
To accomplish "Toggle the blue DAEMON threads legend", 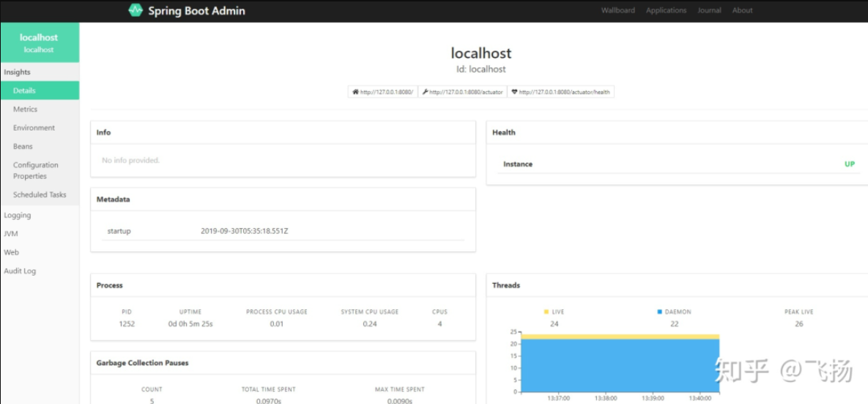I will [x=674, y=312].
